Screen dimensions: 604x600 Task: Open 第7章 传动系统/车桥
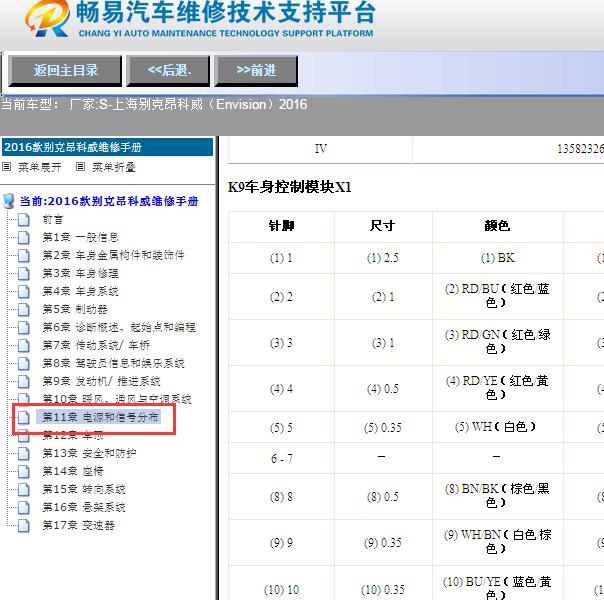tap(96, 345)
